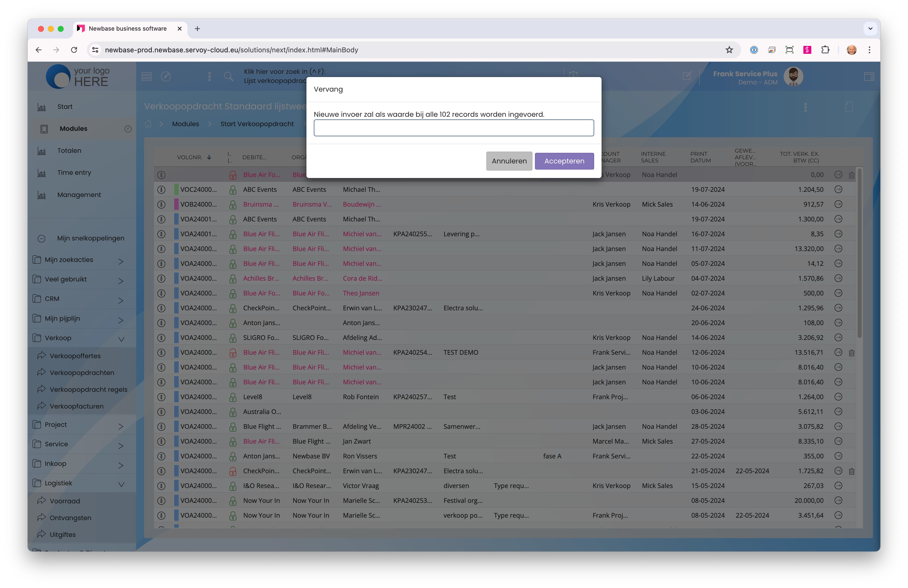This screenshot has width=908, height=588.
Task: Click the red lock icon in first row
Action: pos(233,175)
